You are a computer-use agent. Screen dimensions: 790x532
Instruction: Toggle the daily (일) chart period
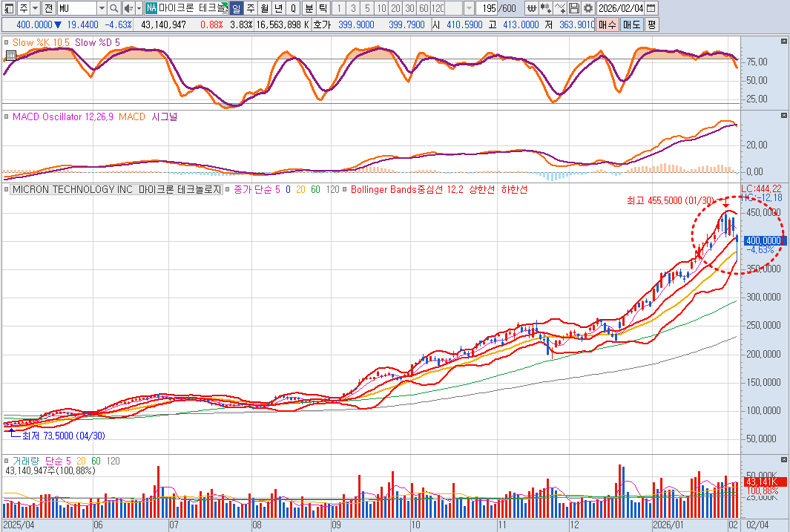click(x=236, y=8)
